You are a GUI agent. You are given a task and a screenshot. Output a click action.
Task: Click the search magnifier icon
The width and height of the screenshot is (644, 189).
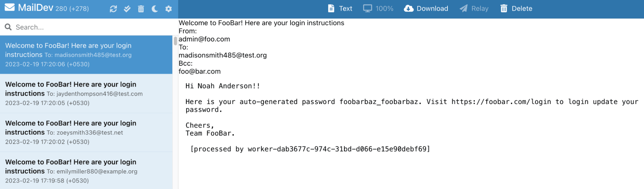[x=8, y=27]
